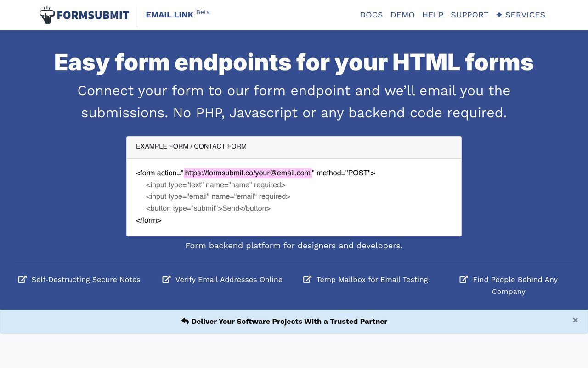Click the external link icon beside Verify Email Addresses
The image size is (588, 368).
166,279
